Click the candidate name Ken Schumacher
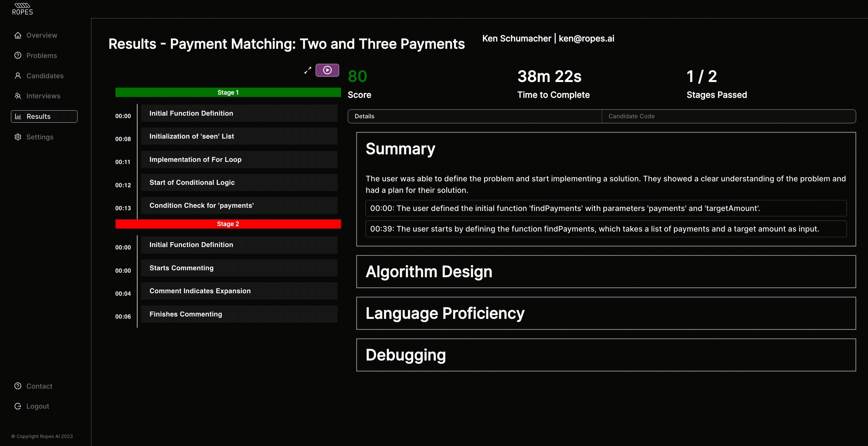 517,38
